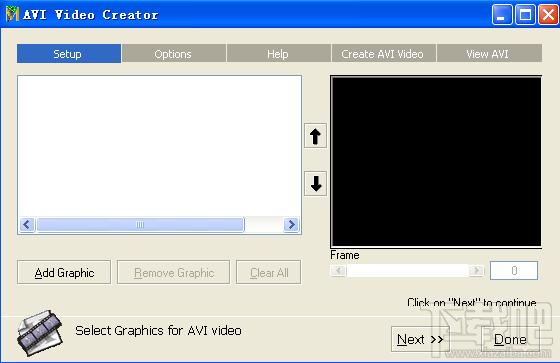Move selected graphic up with arrow button
The width and height of the screenshot is (560, 363).
(315, 136)
